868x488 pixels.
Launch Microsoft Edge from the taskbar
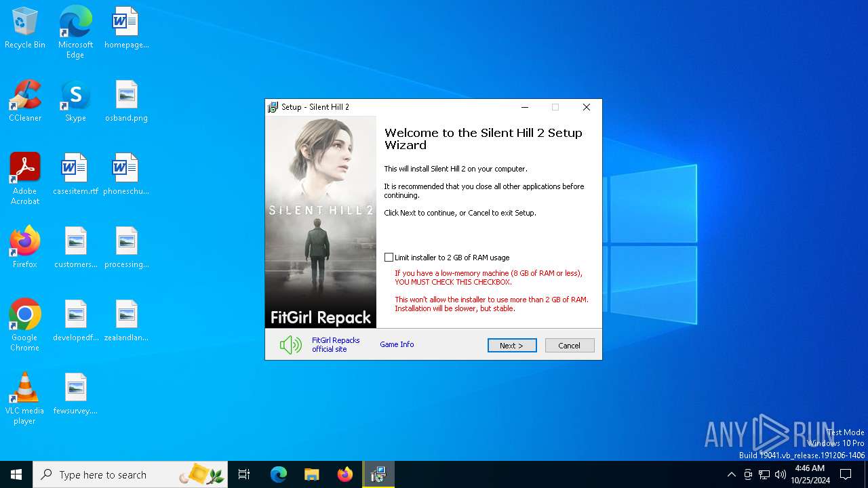[279, 474]
